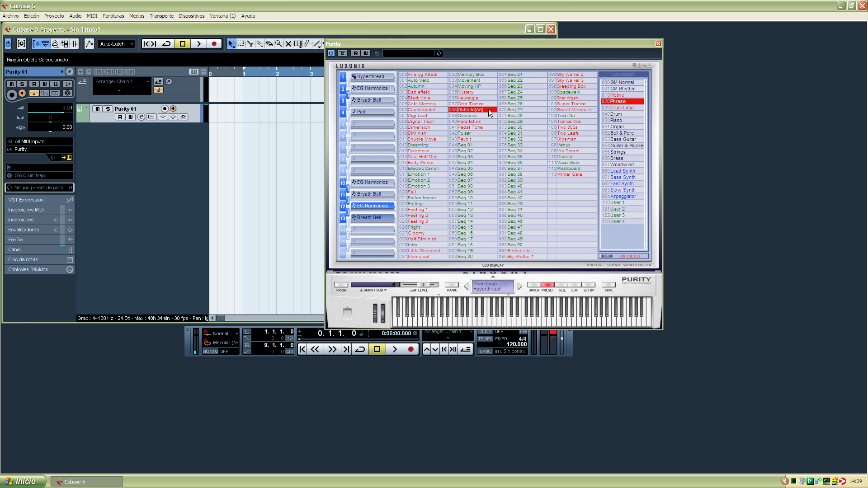
Task: Click the PRIOR button in Purity
Action: (x=341, y=285)
